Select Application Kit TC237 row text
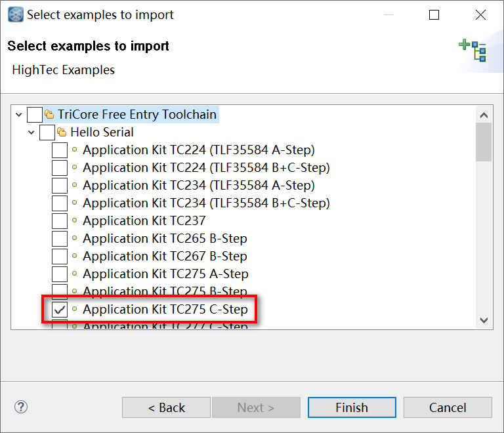 point(144,220)
